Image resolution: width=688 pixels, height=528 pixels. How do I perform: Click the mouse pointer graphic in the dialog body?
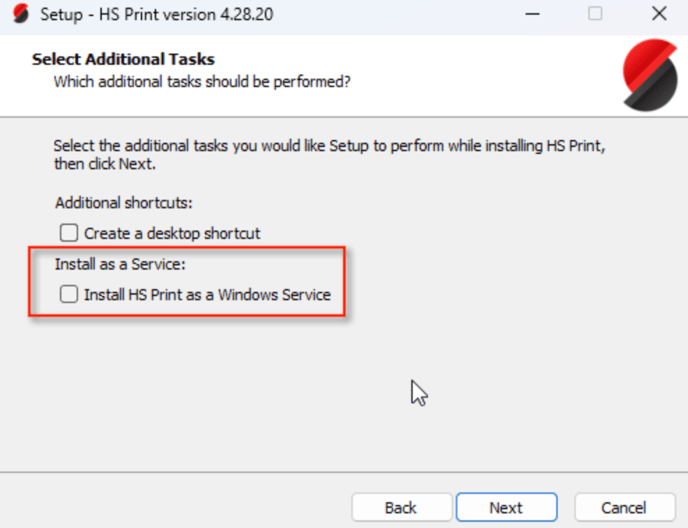(x=419, y=393)
